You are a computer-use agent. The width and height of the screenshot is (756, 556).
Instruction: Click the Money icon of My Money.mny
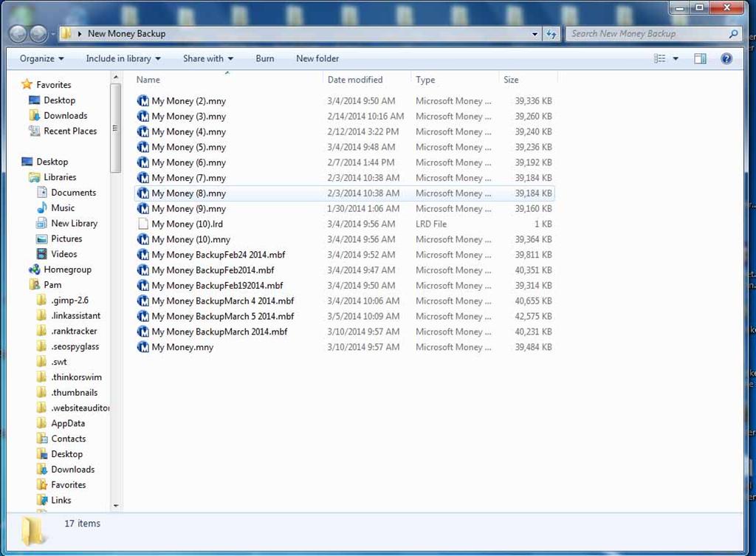coord(142,347)
